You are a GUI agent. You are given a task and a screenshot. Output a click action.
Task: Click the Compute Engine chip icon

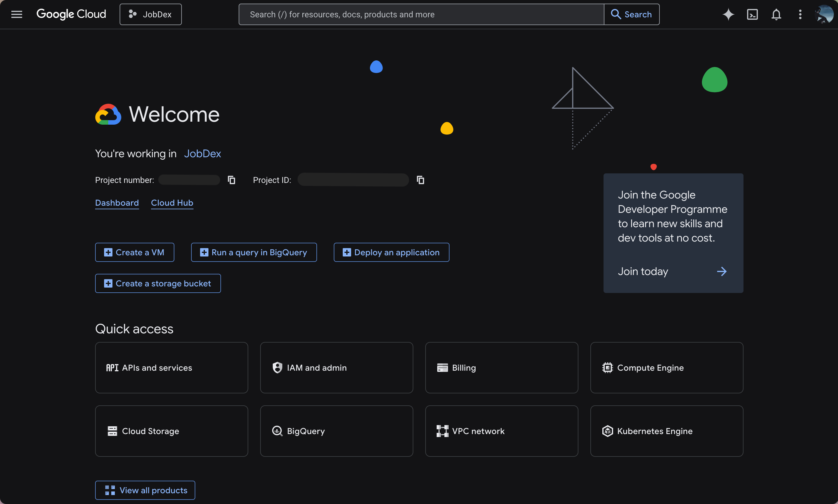point(607,367)
